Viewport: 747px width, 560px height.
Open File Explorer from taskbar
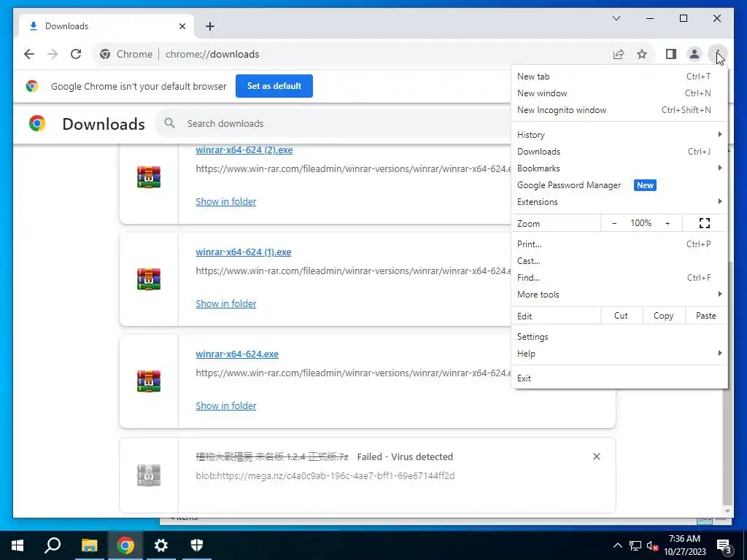(89, 545)
